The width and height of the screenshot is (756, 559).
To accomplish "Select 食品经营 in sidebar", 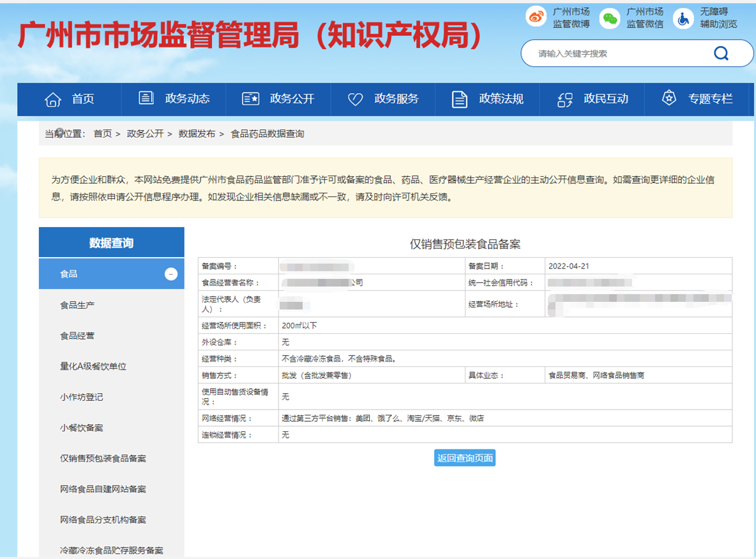I will (77, 336).
